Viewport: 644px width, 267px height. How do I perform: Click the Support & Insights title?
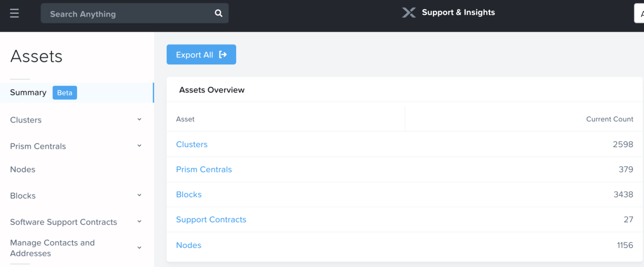tap(458, 13)
